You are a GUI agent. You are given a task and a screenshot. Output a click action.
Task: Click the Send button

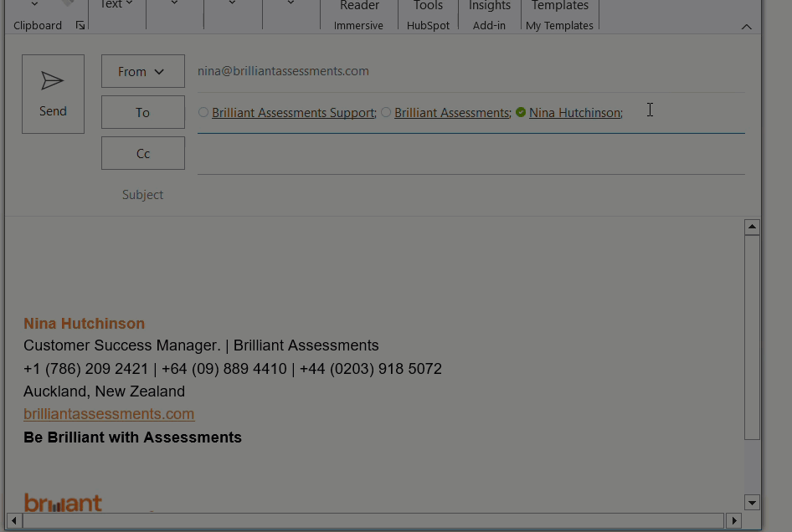click(53, 94)
